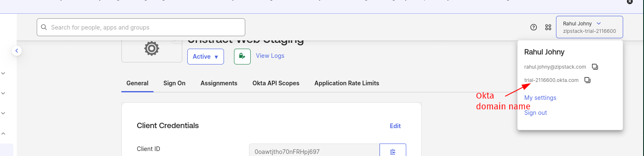Copy the rahul.johny@zipstack.com email address

(595, 67)
